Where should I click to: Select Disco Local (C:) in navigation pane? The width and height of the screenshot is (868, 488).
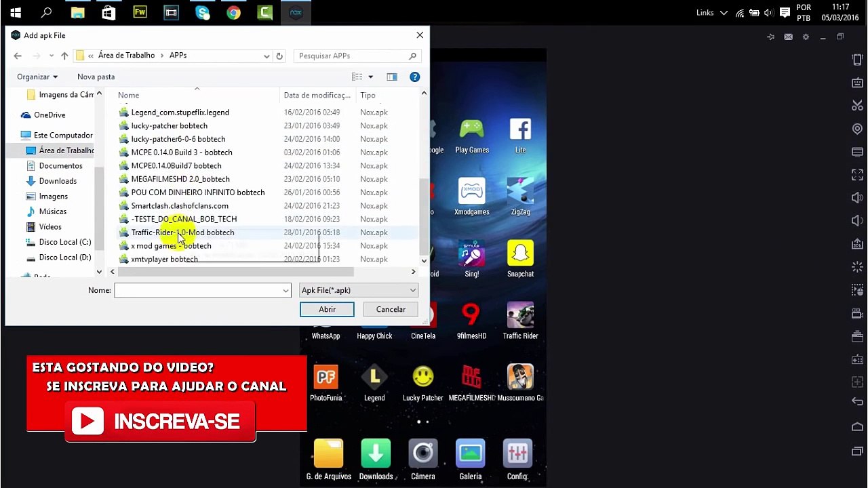[64, 242]
